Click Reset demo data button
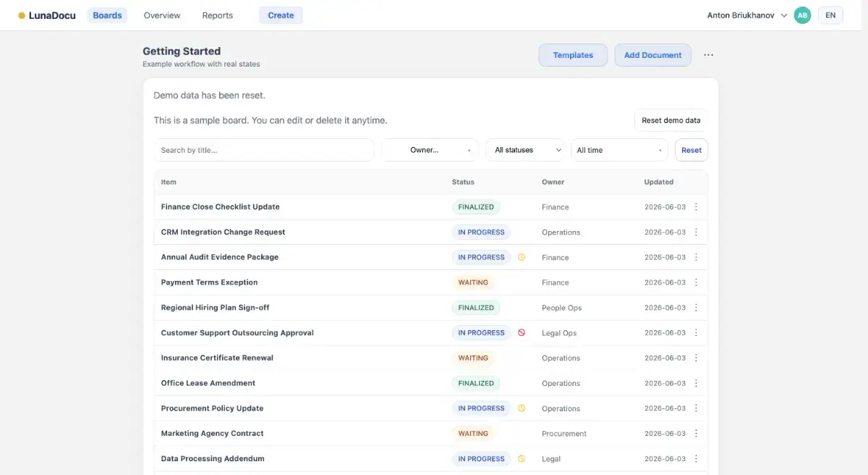Viewport: 868px width, 475px height. point(671,120)
